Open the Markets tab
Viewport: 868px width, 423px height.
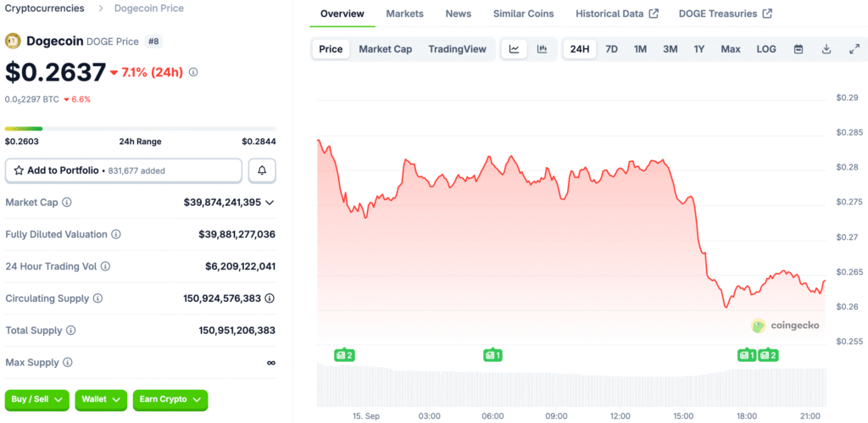[404, 14]
